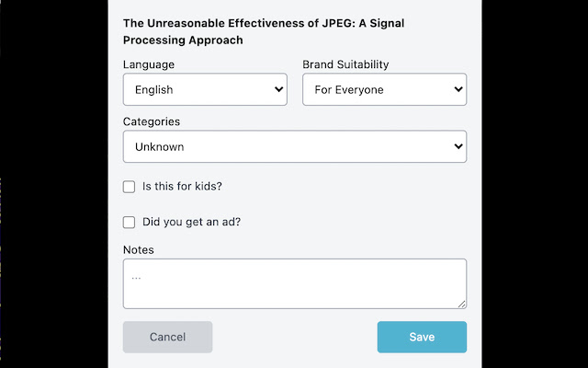This screenshot has height=368, width=588.
Task: Save the video details form
Action: (422, 337)
